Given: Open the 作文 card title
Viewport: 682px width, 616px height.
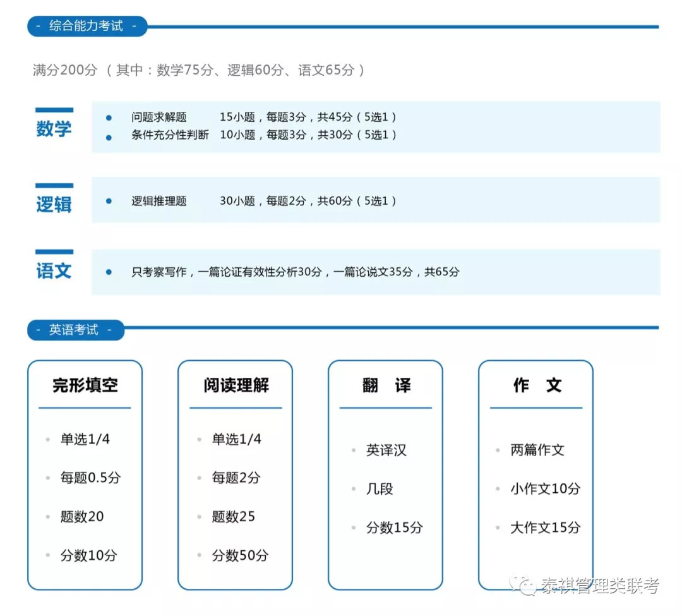Looking at the screenshot, I should tap(536, 385).
